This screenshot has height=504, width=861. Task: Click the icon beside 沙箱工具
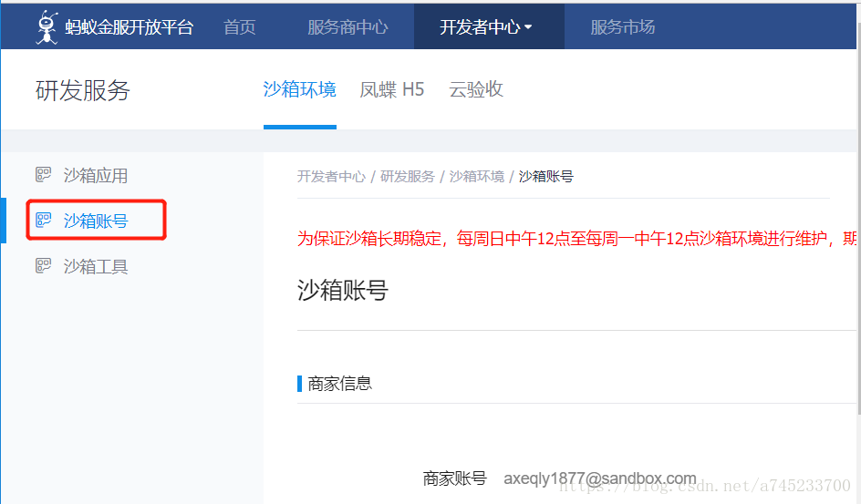point(44,265)
